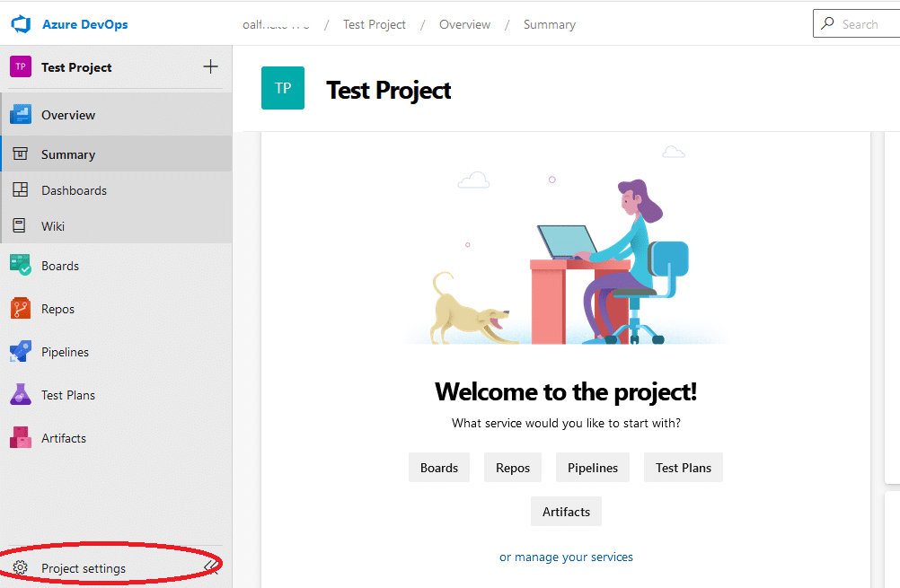Click the teal TP project tile
The height and width of the screenshot is (588, 900).
283,88
